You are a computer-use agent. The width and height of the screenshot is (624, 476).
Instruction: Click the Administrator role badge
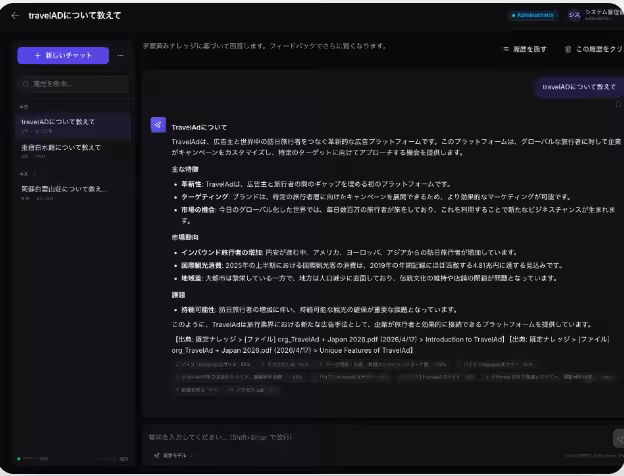pyautogui.click(x=532, y=15)
